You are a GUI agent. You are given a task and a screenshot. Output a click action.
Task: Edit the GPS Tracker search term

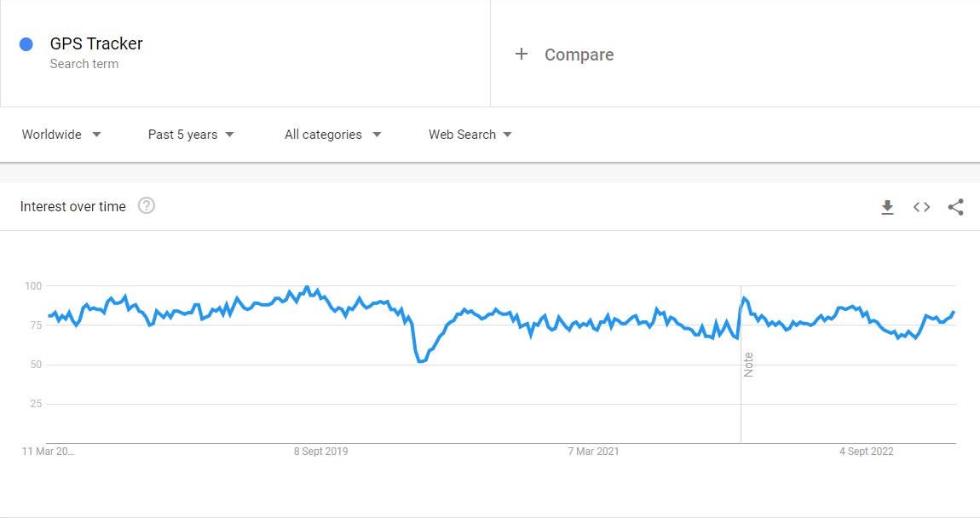pos(96,44)
